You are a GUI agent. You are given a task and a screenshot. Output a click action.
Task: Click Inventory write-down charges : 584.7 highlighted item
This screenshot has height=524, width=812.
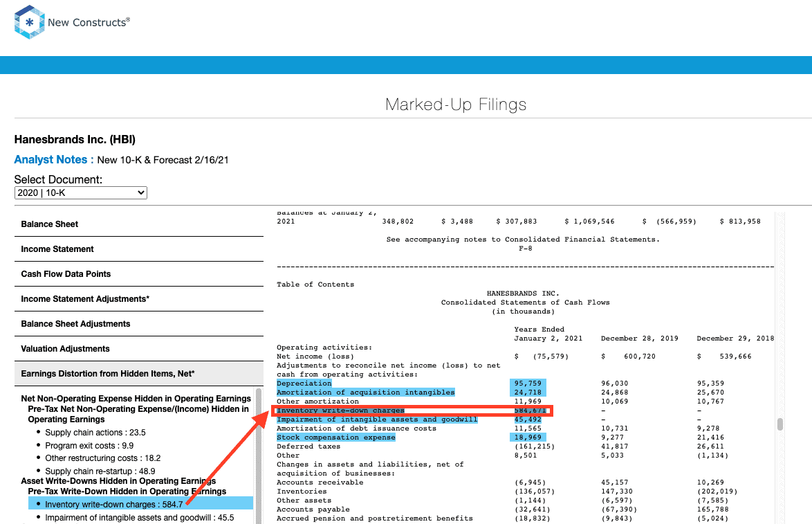point(140,504)
